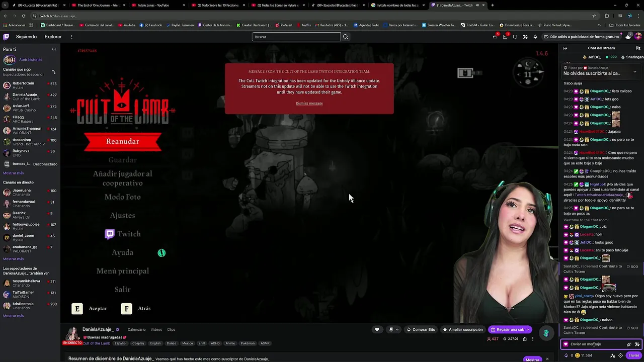Open RobertoCein channel in sidebar
Screen dimensions: 644x362
click(30, 85)
